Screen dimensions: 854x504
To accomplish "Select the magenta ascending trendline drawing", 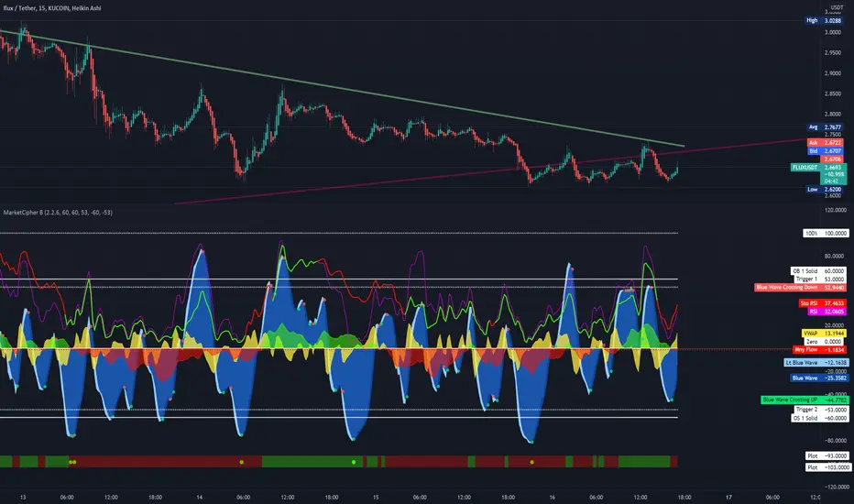I will pyautogui.click(x=490, y=172).
